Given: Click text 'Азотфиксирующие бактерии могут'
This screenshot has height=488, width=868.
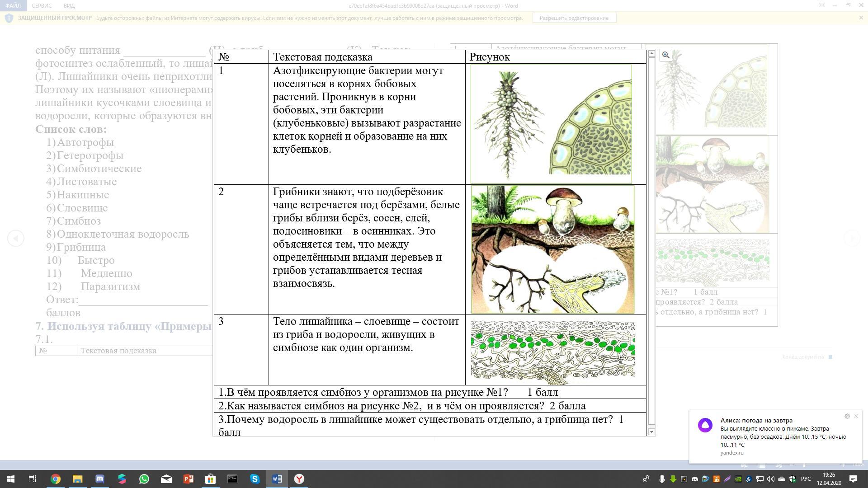Looking at the screenshot, I should 358,71.
